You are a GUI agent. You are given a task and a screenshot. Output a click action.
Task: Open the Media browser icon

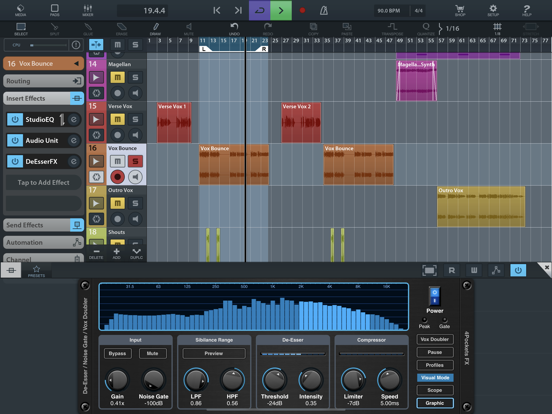click(20, 10)
